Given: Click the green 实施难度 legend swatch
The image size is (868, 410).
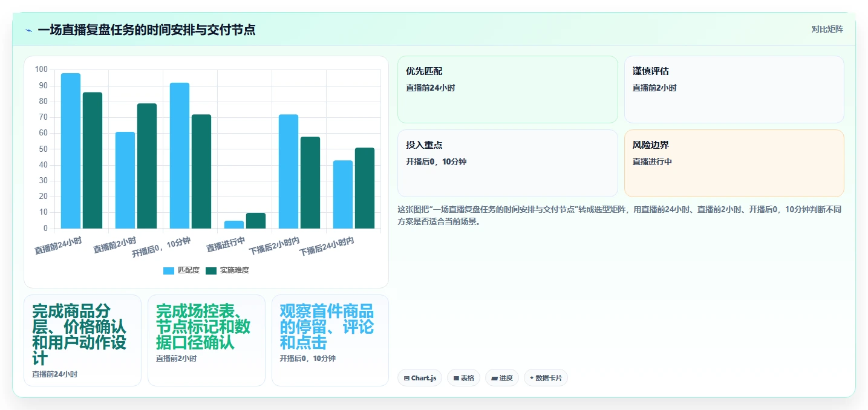Looking at the screenshot, I should tap(211, 270).
